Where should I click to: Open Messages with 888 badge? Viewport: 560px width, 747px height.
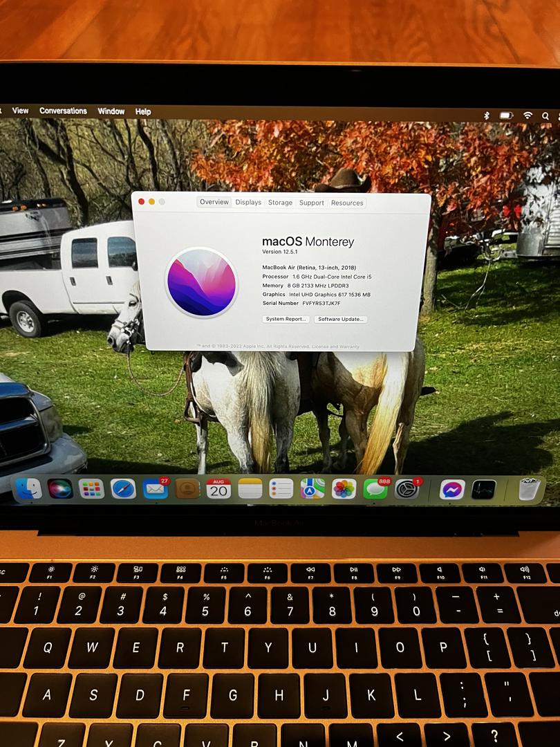tap(375, 489)
